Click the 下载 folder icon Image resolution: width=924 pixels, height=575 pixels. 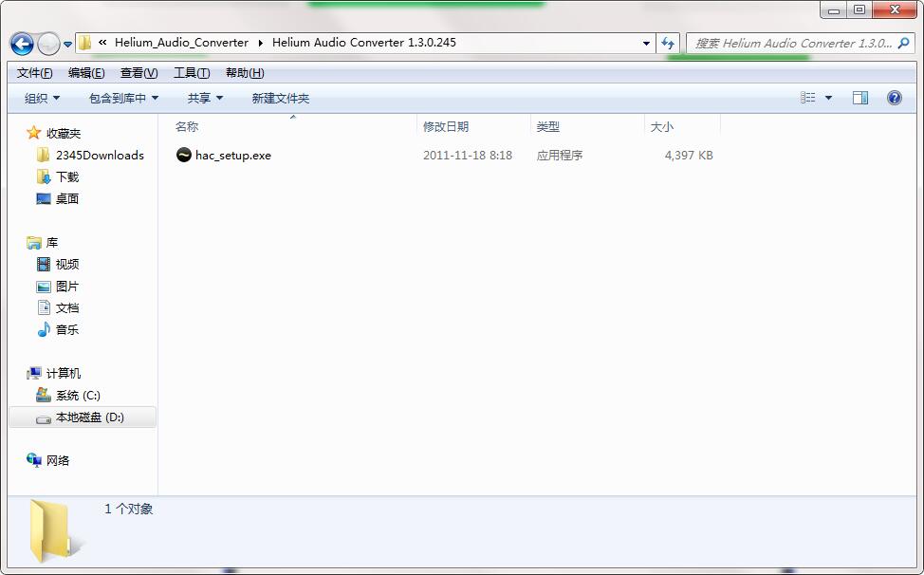coord(44,176)
